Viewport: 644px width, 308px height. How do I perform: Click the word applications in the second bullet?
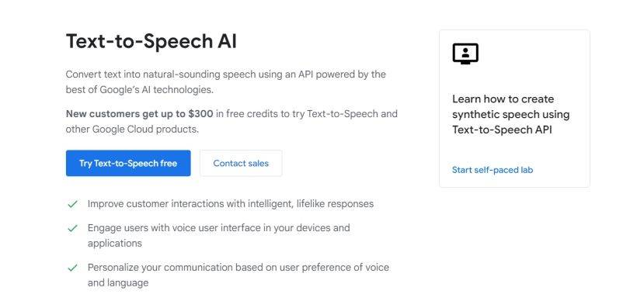click(115, 243)
